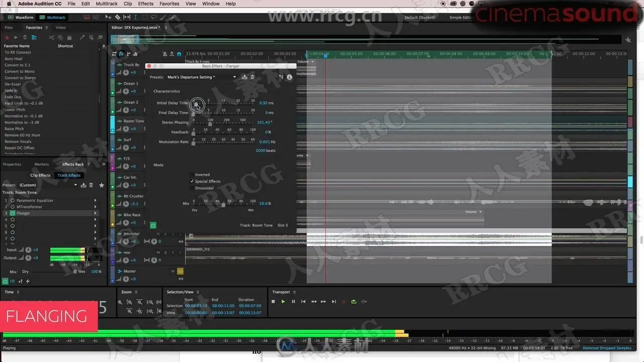This screenshot has width=644, height=362.
Task: Delete the Effects Rack preset
Action: click(91, 185)
